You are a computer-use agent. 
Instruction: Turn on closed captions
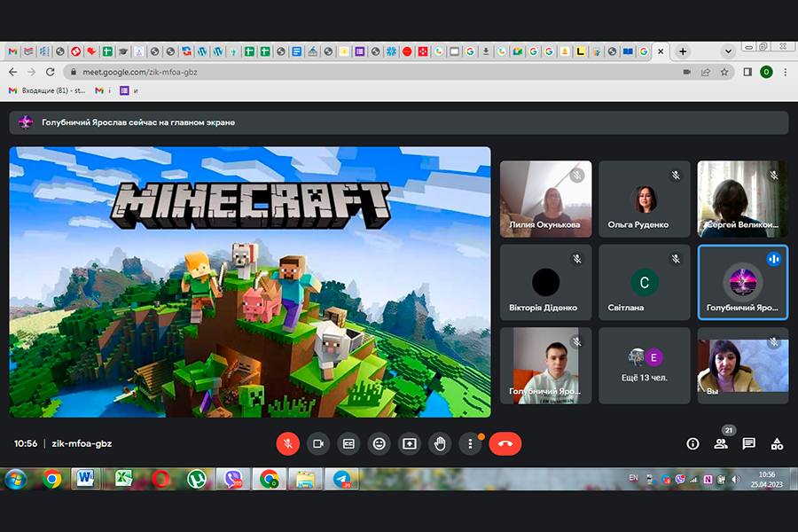pos(348,443)
